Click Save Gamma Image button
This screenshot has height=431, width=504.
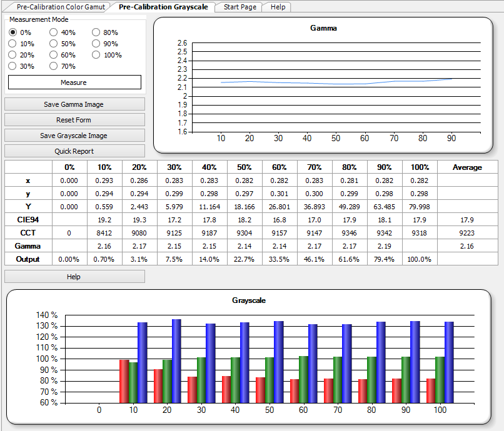click(x=74, y=104)
